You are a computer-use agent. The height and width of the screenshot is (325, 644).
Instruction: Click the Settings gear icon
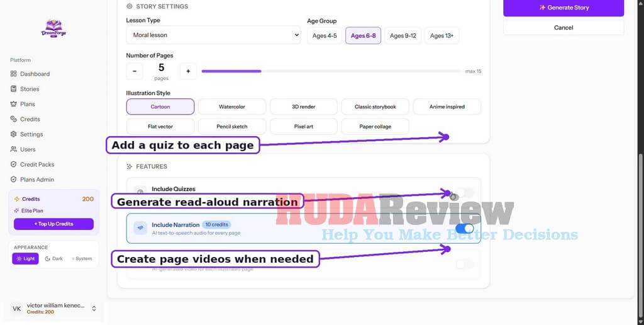click(x=14, y=134)
